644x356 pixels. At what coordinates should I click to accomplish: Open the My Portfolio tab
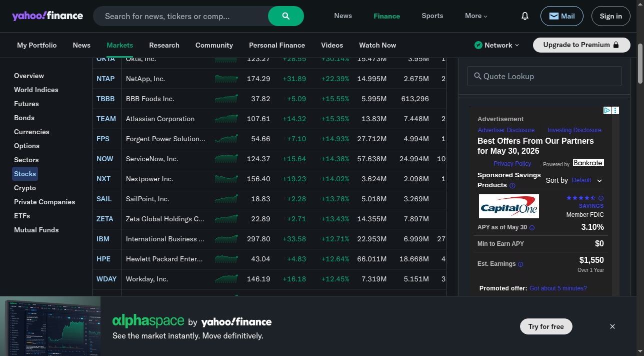click(37, 45)
